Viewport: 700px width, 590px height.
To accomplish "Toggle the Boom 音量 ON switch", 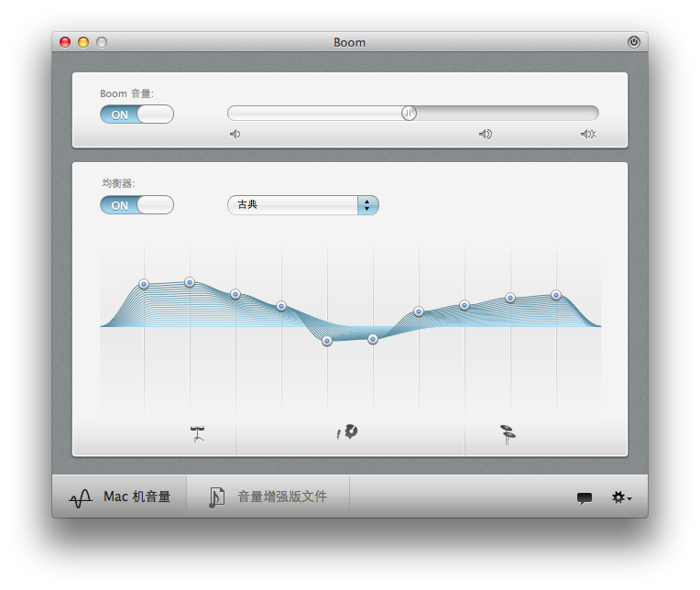I will 137,115.
